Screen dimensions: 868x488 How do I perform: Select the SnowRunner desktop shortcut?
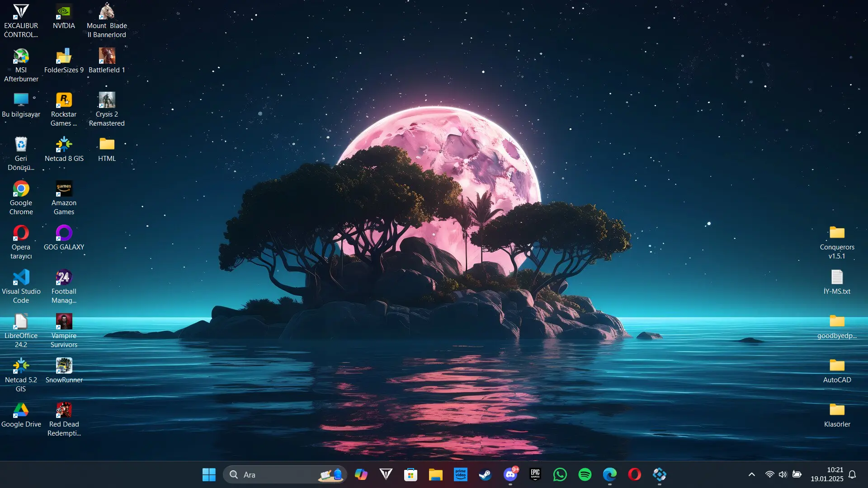pyautogui.click(x=64, y=371)
